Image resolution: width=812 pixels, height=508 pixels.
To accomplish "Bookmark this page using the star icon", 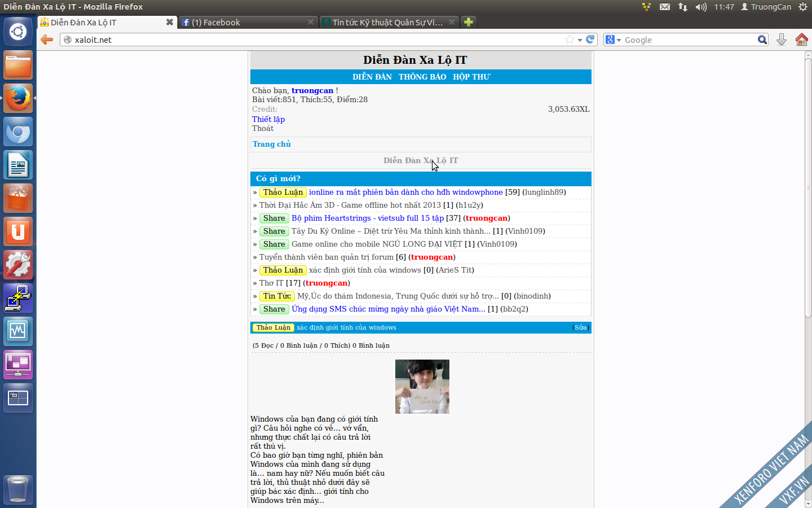I will click(x=570, y=40).
